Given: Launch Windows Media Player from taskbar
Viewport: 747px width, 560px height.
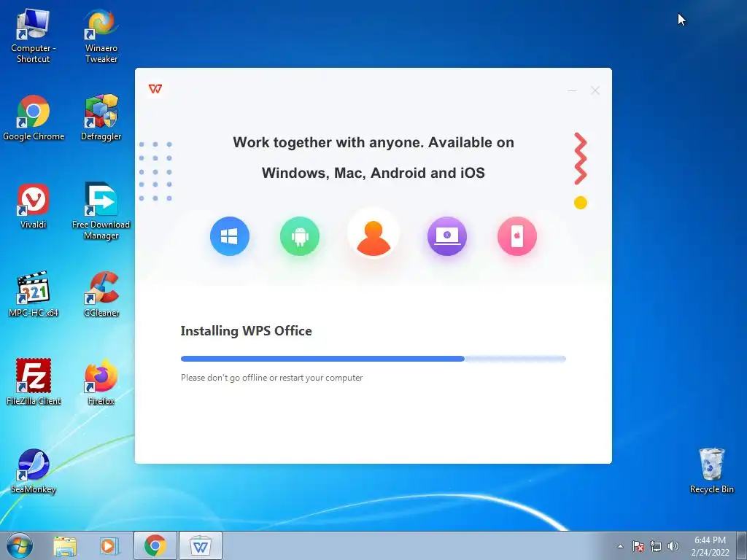Looking at the screenshot, I should click(x=109, y=546).
